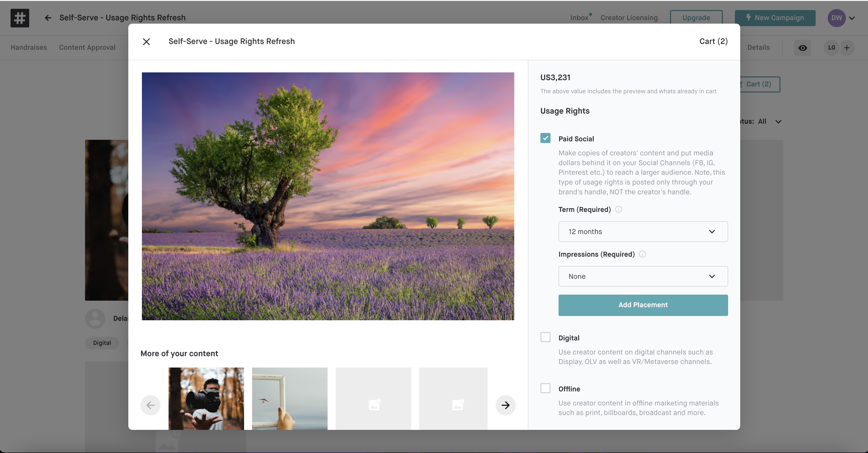Close the usage rights modal with X icon
This screenshot has height=453, width=868.
pyautogui.click(x=146, y=42)
